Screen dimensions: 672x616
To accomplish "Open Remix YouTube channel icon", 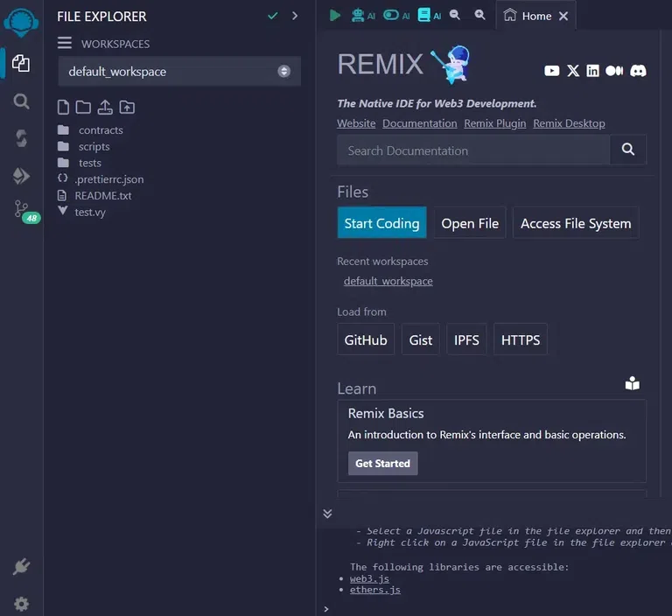I will click(x=551, y=71).
